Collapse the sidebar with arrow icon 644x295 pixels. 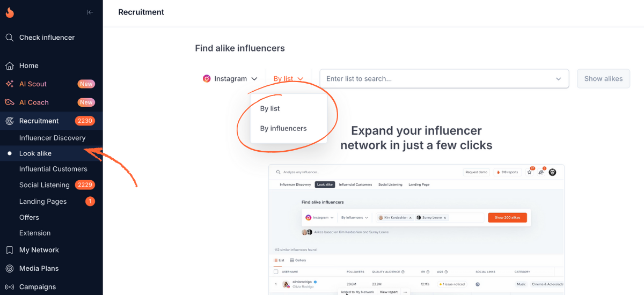[x=90, y=12]
